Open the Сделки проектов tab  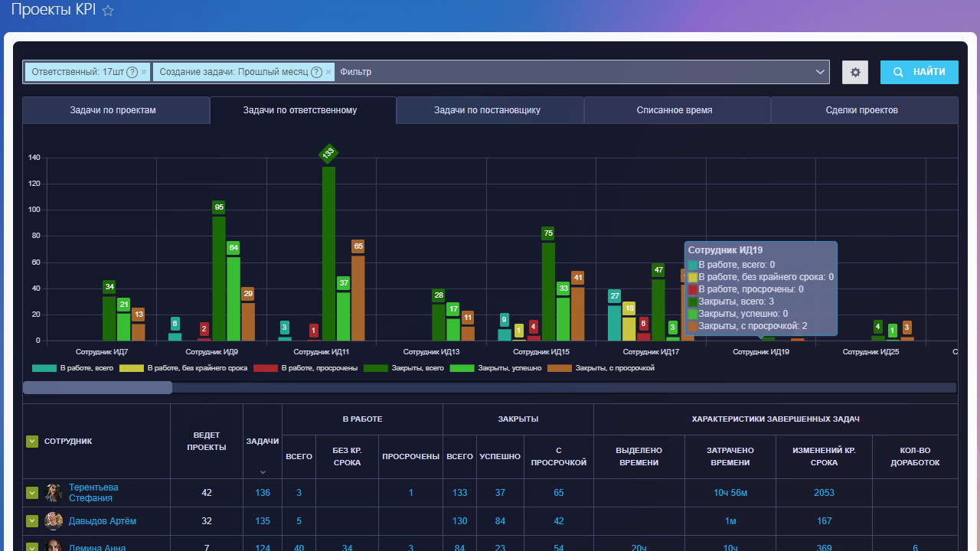point(862,110)
